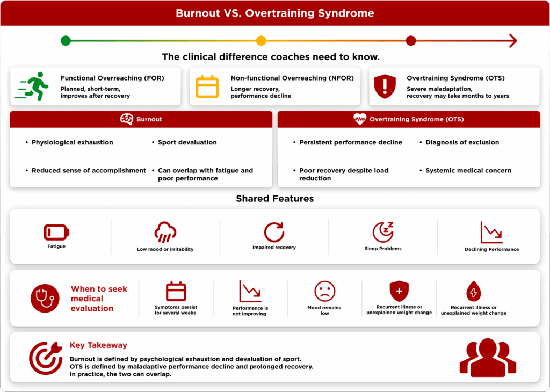
Task: Click the Declining Performance chart icon
Action: pyautogui.click(x=492, y=232)
